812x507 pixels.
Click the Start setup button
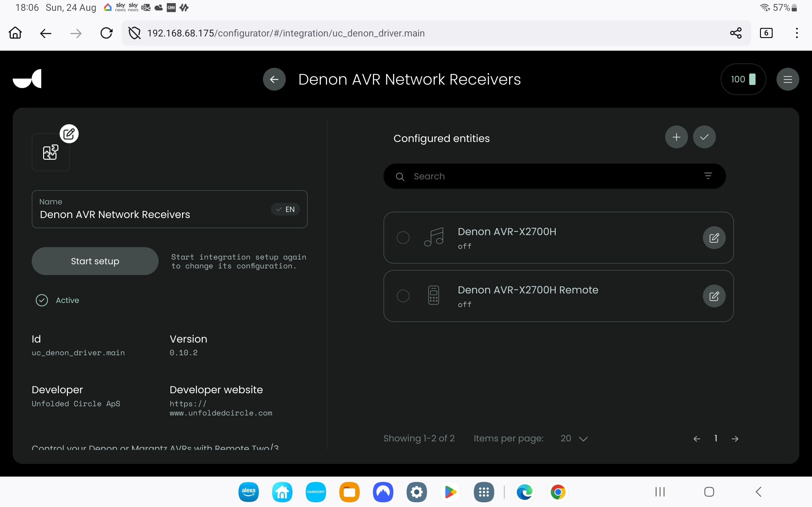(95, 261)
